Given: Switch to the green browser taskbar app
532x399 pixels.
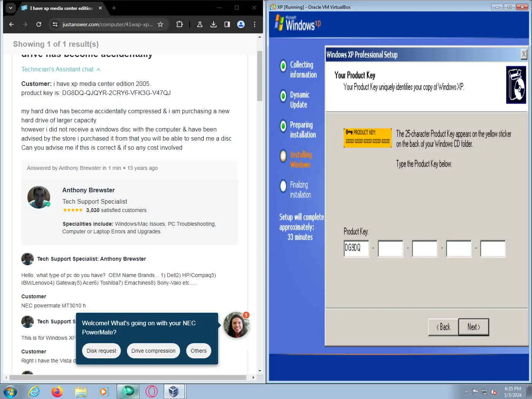Looking at the screenshot, I should click(x=128, y=391).
